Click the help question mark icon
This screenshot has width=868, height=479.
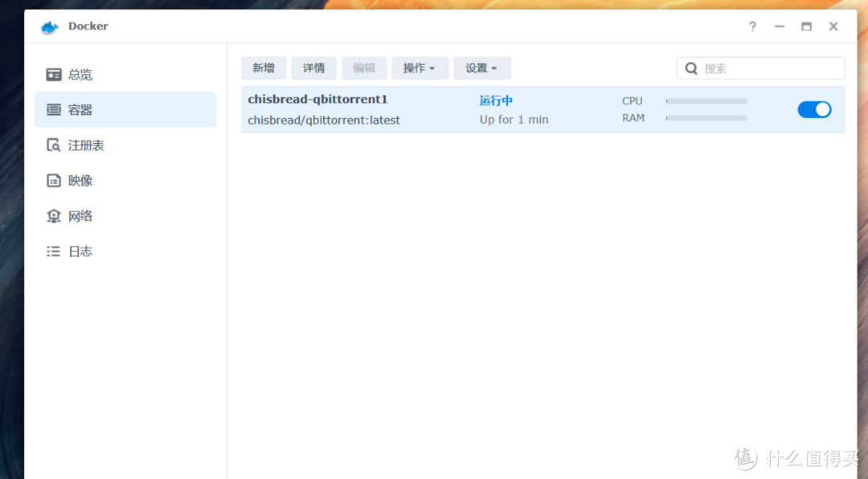click(x=752, y=26)
